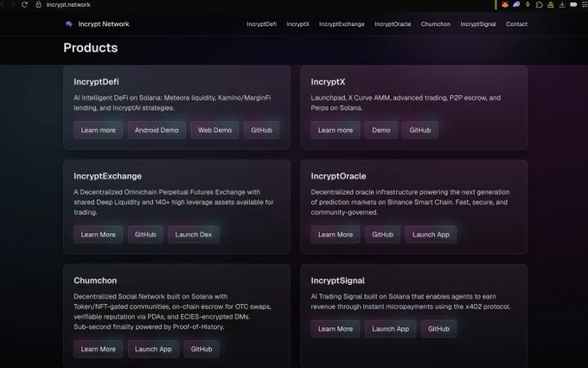Click Learn More on the IncryptExchange card
This screenshot has height=368, width=588.
99,235
